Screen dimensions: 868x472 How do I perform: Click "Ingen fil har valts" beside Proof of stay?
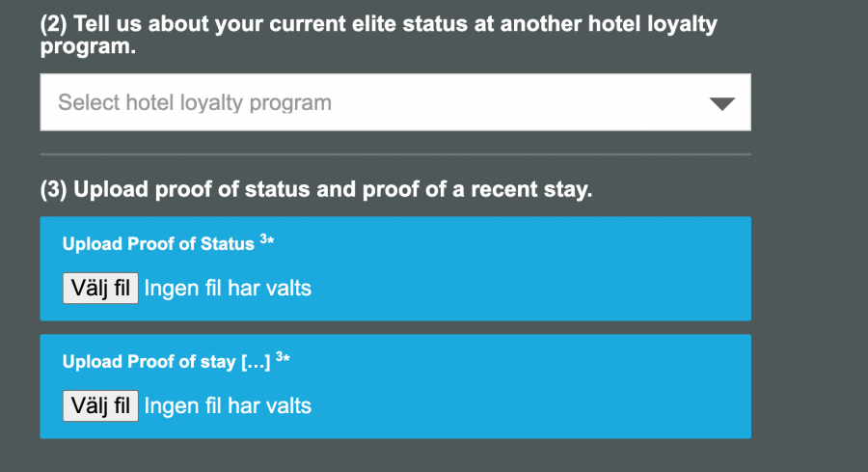228,405
